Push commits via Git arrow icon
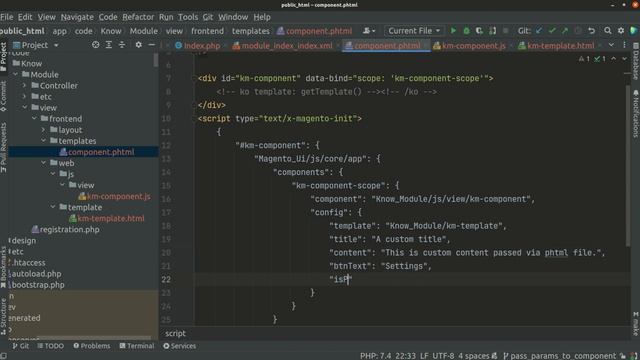Image resolution: width=640 pixels, height=360 pixels. [x=565, y=31]
